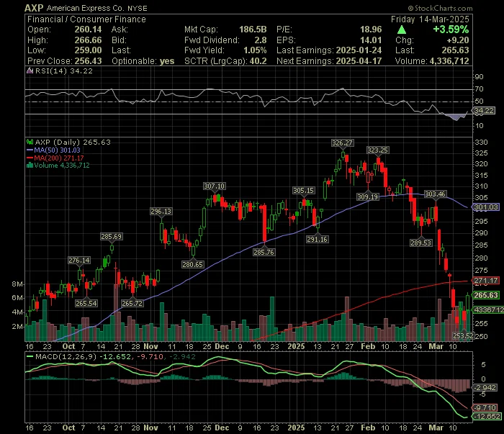Click the -2.942 MACD histogram axis tag
This screenshot has width=504, height=434.
485,388
